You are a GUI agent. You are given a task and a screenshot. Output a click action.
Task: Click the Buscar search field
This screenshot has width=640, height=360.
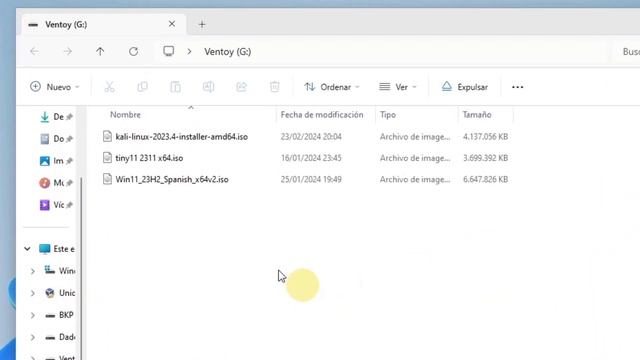click(x=628, y=51)
